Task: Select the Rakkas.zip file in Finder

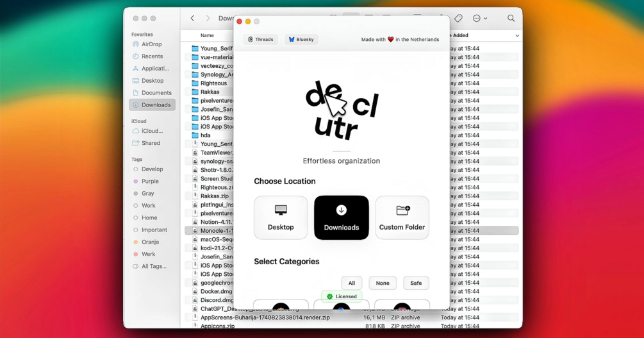Action: pos(212,196)
